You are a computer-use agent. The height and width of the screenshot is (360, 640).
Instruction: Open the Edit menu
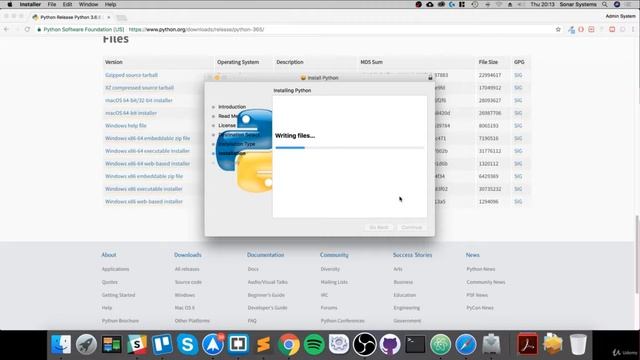click(x=67, y=4)
